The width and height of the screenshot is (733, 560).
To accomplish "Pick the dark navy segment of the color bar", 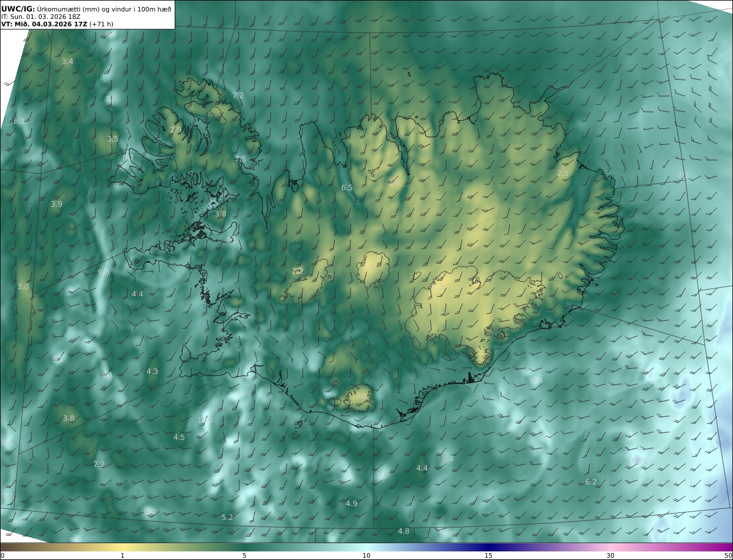I will pyautogui.click(x=488, y=547).
